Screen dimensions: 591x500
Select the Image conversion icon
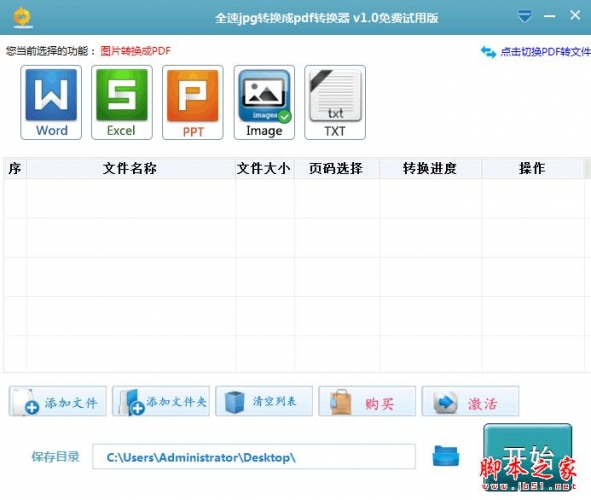pyautogui.click(x=264, y=102)
